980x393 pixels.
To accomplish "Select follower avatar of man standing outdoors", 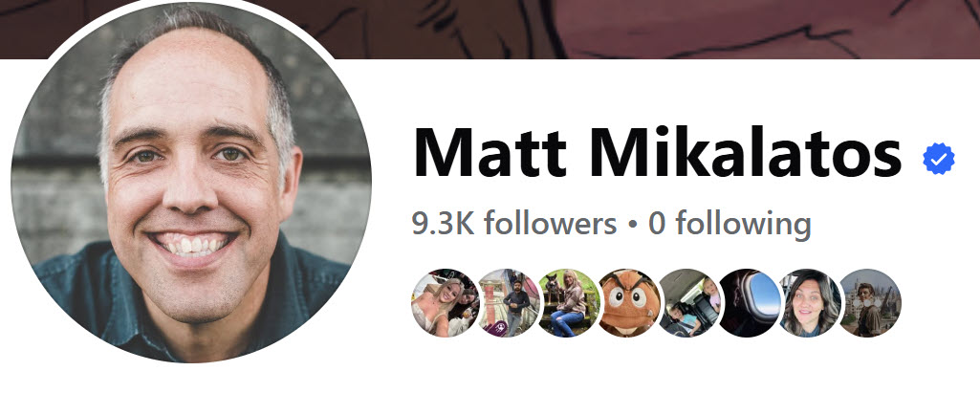I will point(508,303).
